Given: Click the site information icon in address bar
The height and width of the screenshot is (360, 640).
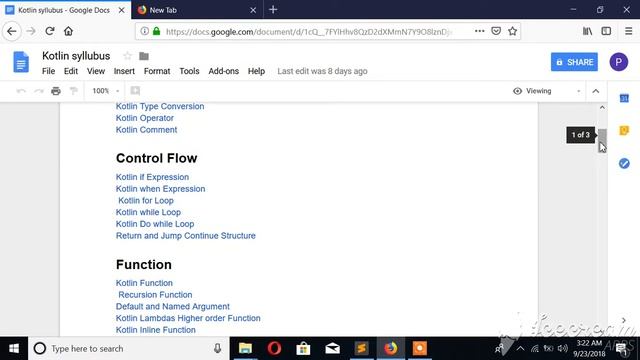Looking at the screenshot, I should click(x=144, y=31).
